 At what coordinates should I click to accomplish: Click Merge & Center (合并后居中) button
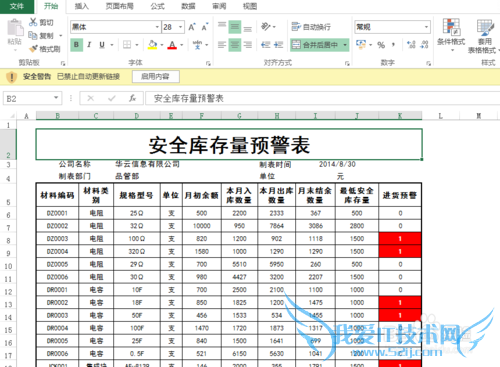315,45
